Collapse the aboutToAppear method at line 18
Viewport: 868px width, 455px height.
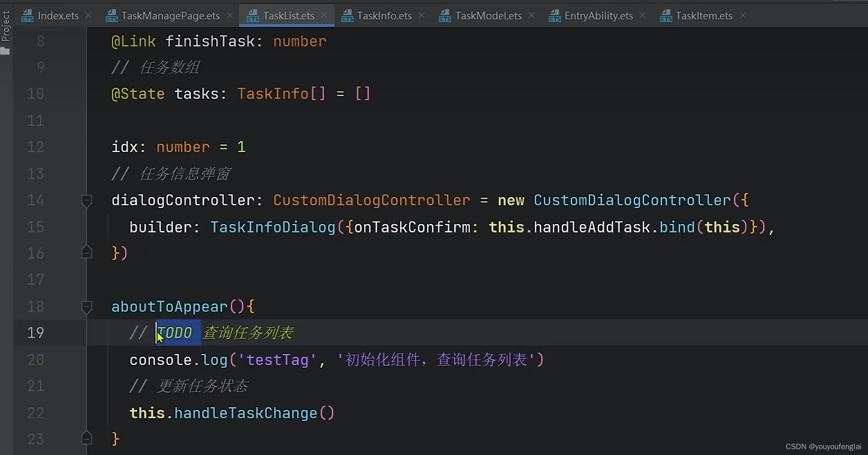click(x=87, y=307)
